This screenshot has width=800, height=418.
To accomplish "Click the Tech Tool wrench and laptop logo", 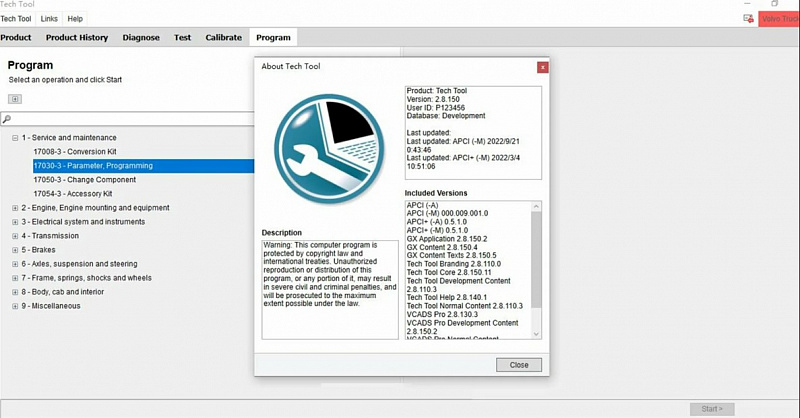I will click(x=329, y=149).
